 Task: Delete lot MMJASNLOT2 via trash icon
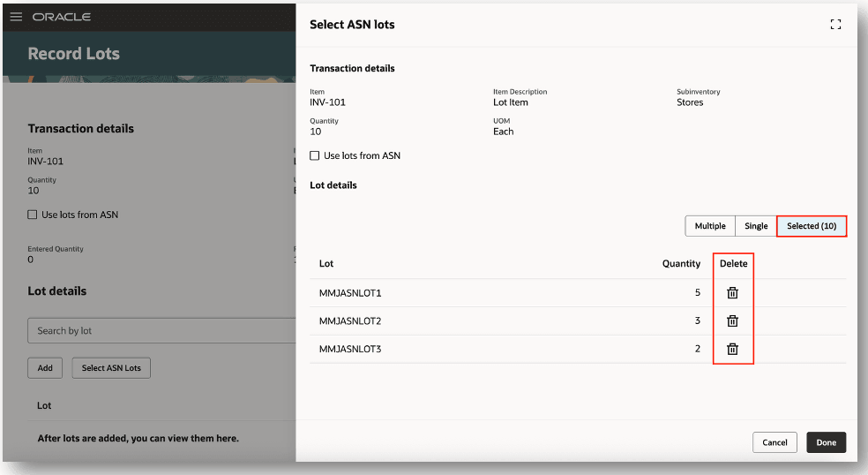732,320
